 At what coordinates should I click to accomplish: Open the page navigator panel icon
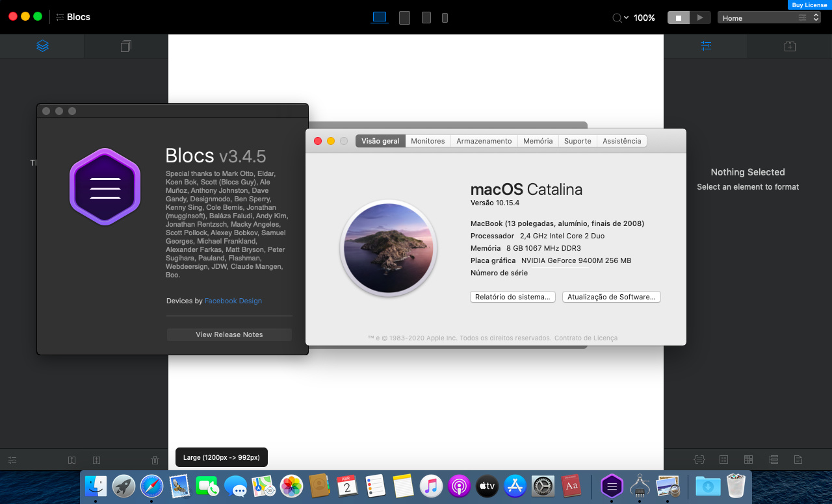pyautogui.click(x=126, y=46)
